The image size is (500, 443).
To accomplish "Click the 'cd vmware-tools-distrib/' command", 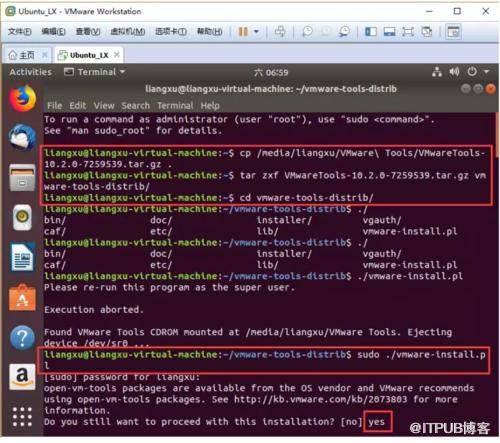I will click(x=306, y=197).
